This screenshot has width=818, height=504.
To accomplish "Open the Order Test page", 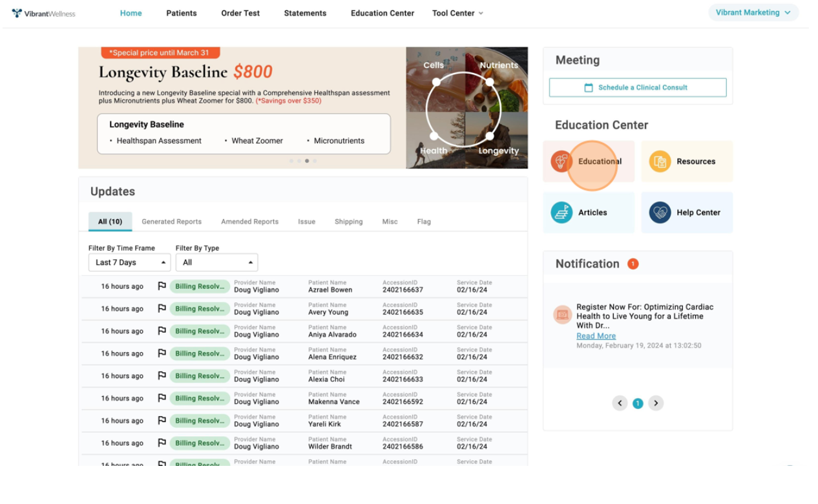I will point(240,13).
